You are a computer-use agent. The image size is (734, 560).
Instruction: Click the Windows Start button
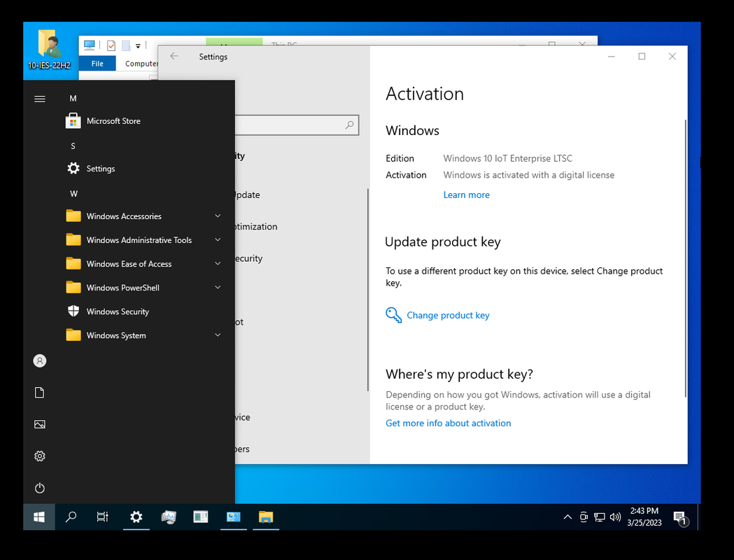point(39,517)
